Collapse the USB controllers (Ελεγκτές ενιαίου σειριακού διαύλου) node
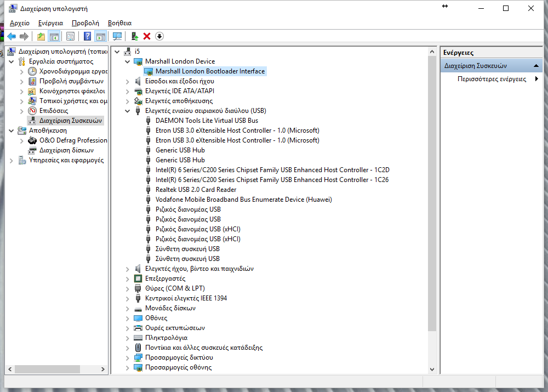The image size is (548, 392). [x=128, y=111]
